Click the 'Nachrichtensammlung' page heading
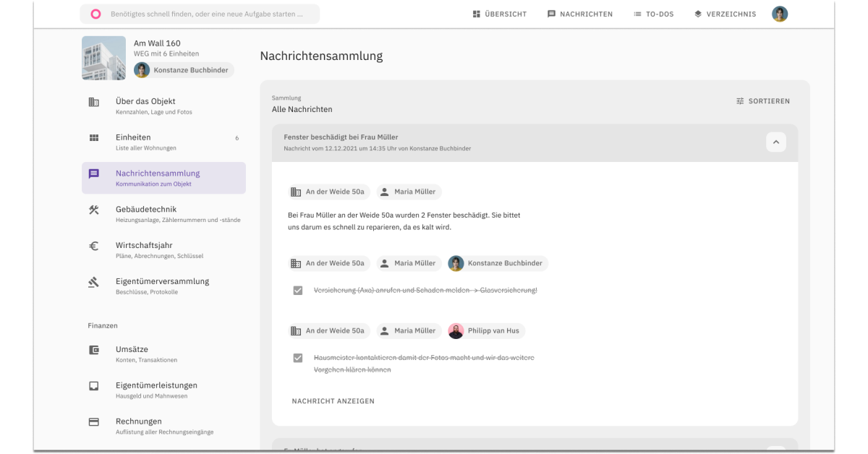 (321, 56)
